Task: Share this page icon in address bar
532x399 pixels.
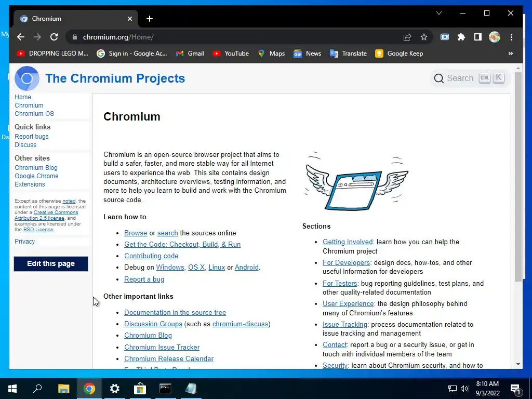Action: point(407,37)
